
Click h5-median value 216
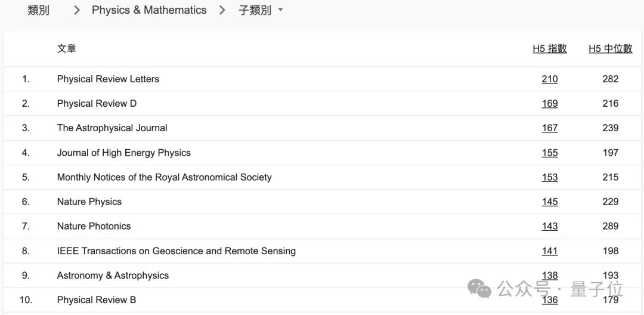coord(611,103)
